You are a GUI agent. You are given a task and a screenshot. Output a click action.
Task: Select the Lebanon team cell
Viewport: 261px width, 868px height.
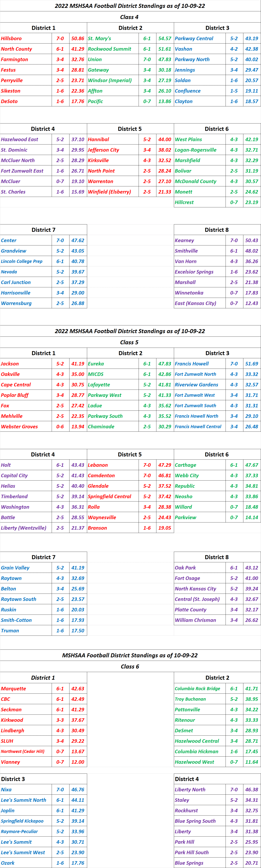(113, 465)
